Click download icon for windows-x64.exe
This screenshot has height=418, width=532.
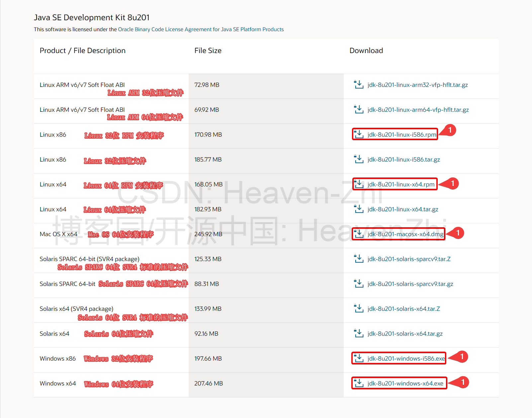coord(359,383)
